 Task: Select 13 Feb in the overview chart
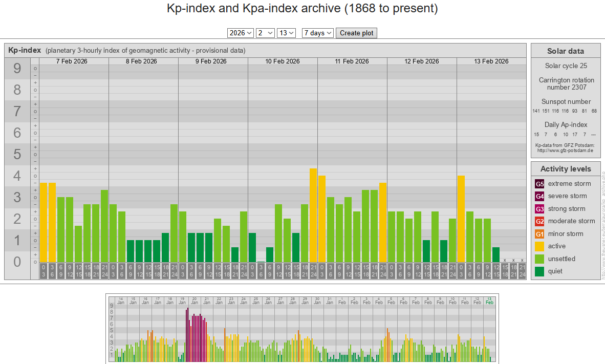(489, 301)
